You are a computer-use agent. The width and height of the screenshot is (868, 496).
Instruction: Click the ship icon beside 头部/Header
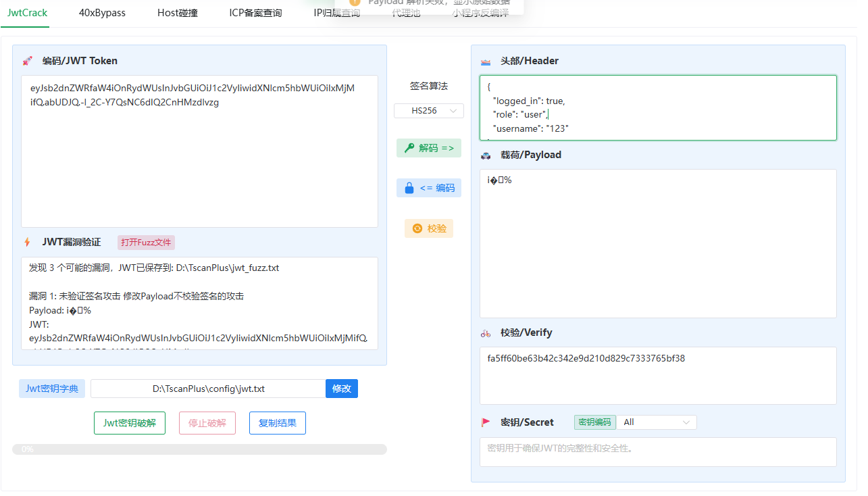click(486, 61)
